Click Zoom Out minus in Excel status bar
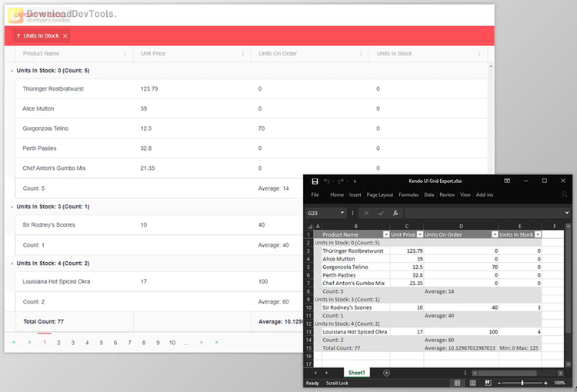 pyautogui.click(x=499, y=384)
